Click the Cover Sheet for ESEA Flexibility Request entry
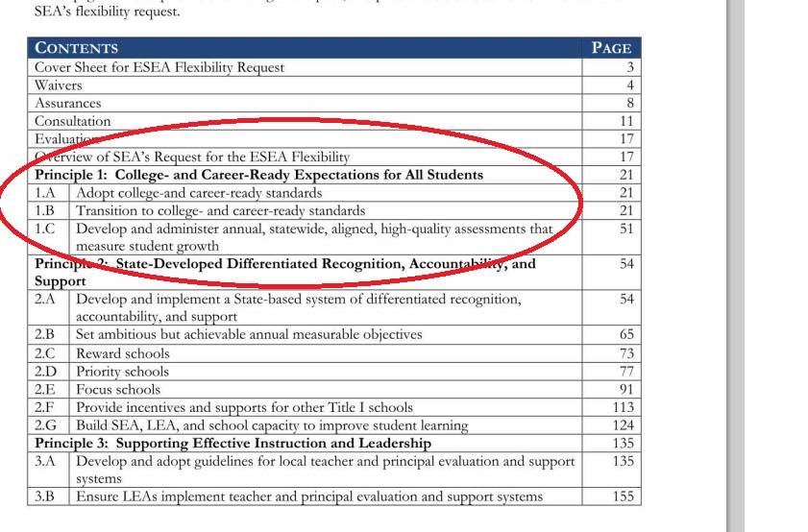The image size is (808, 532). (x=159, y=67)
